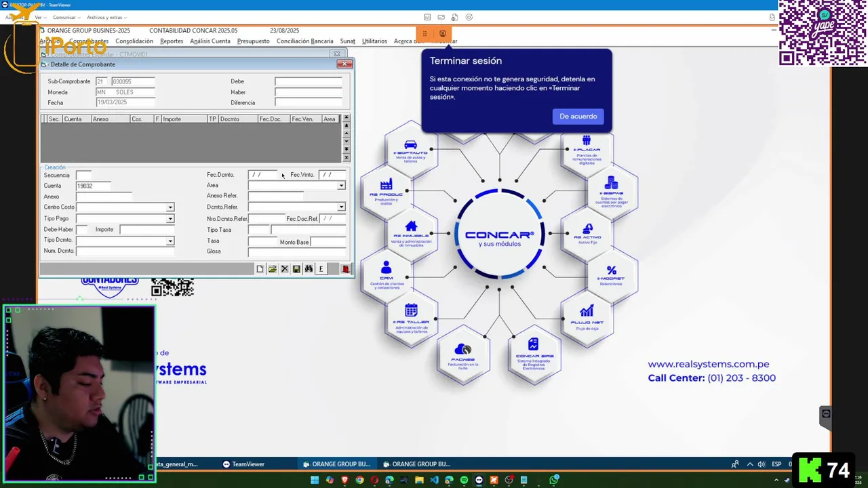Click the De acuerdo button
Screen dimensions: 868x488
point(578,117)
